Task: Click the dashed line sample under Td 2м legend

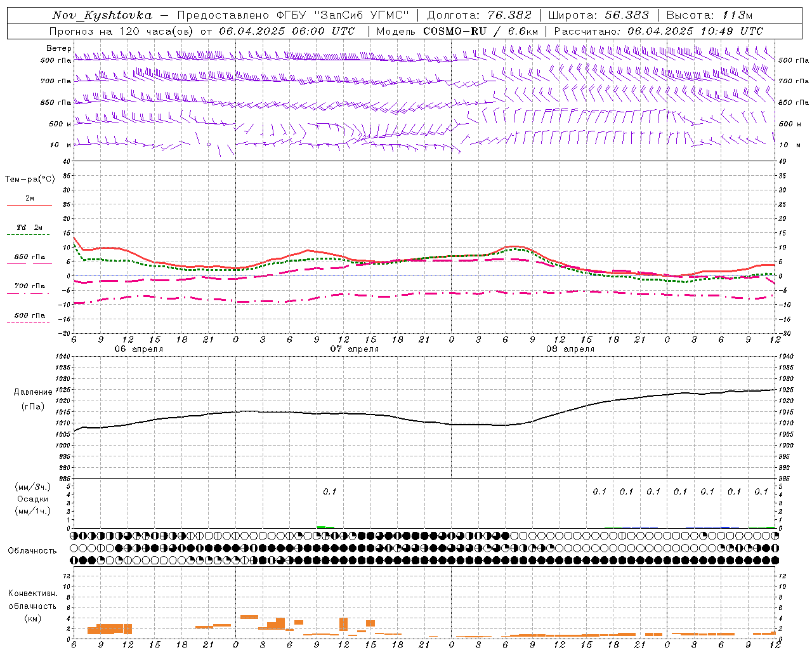Action: (29, 235)
